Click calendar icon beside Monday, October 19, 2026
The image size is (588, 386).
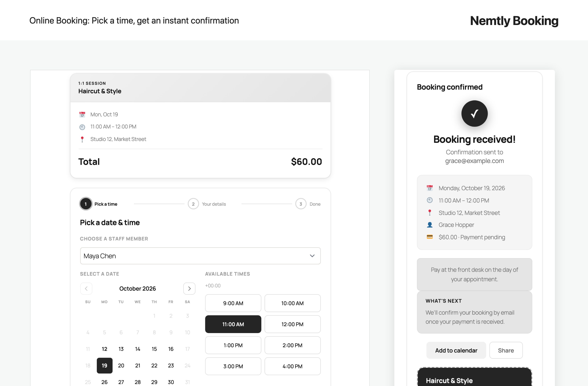tap(430, 188)
